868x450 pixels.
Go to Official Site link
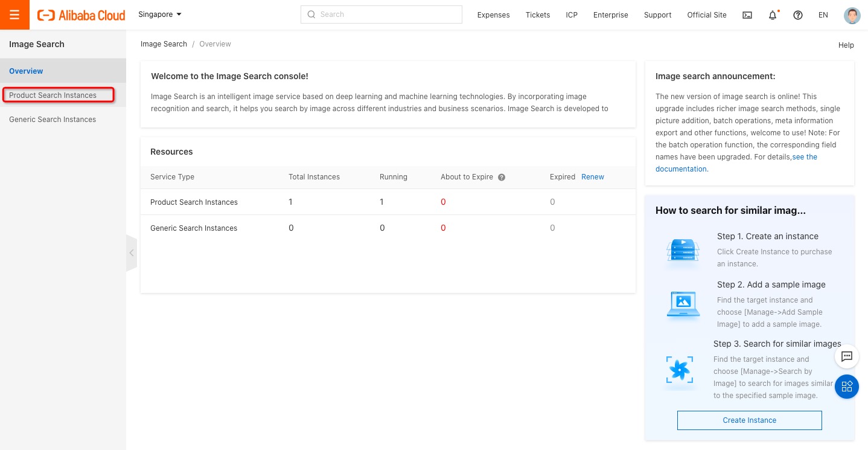[707, 15]
